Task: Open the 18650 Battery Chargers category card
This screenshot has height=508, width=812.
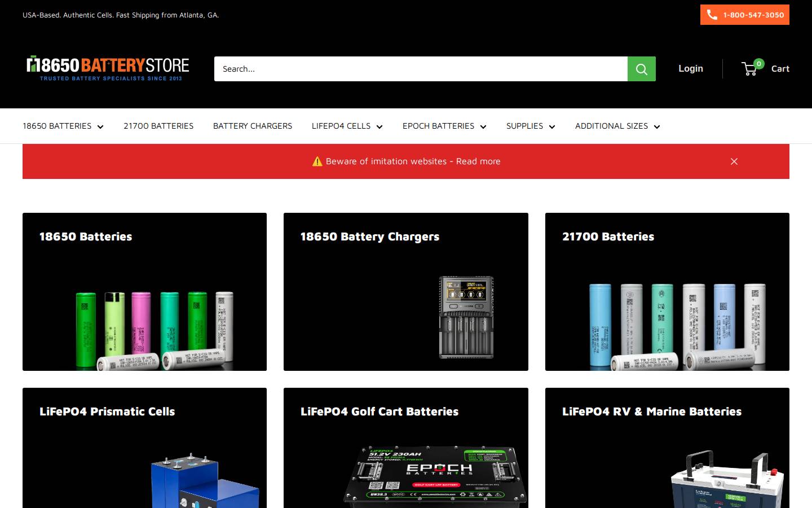Action: (x=406, y=292)
